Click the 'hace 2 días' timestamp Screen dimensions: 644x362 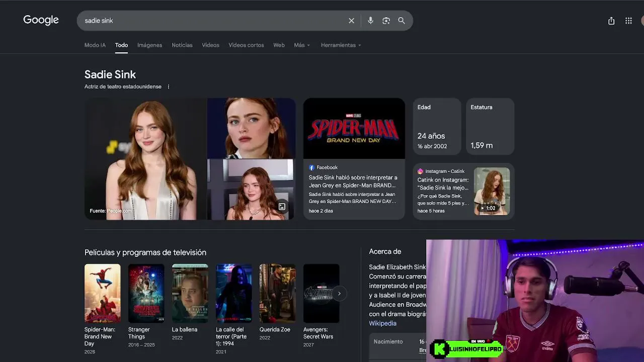pos(321,211)
